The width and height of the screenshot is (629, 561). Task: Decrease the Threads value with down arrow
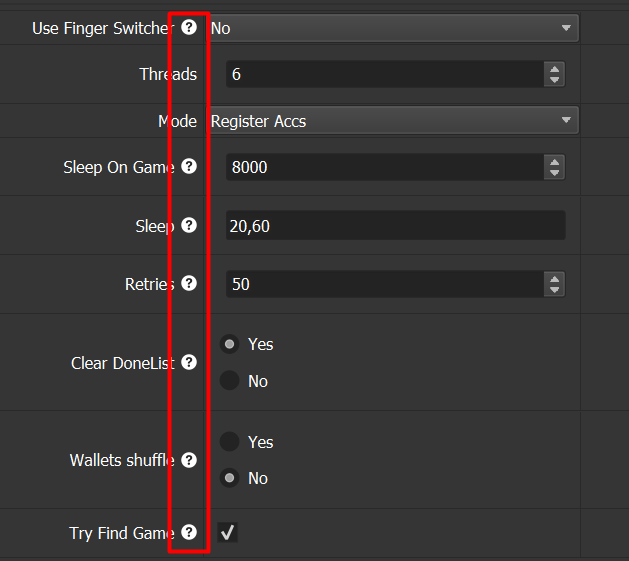coord(554,80)
